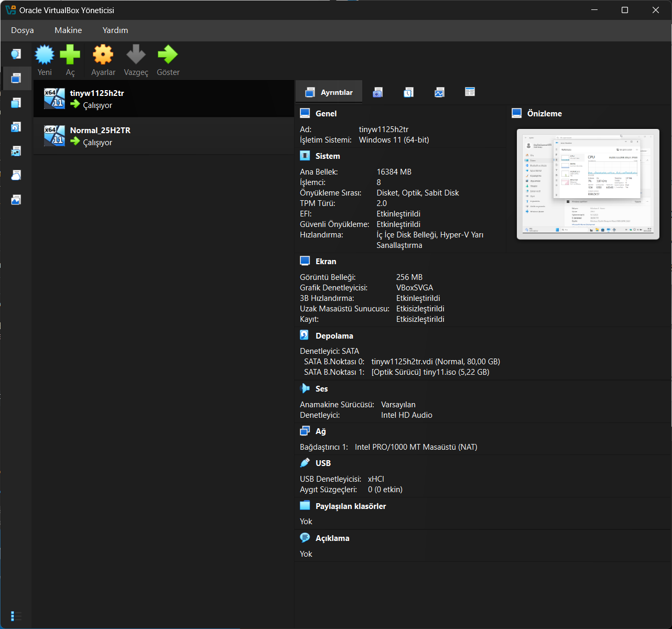Select the Ayrıntılar tab
This screenshot has width=672, height=629.
pyautogui.click(x=329, y=92)
